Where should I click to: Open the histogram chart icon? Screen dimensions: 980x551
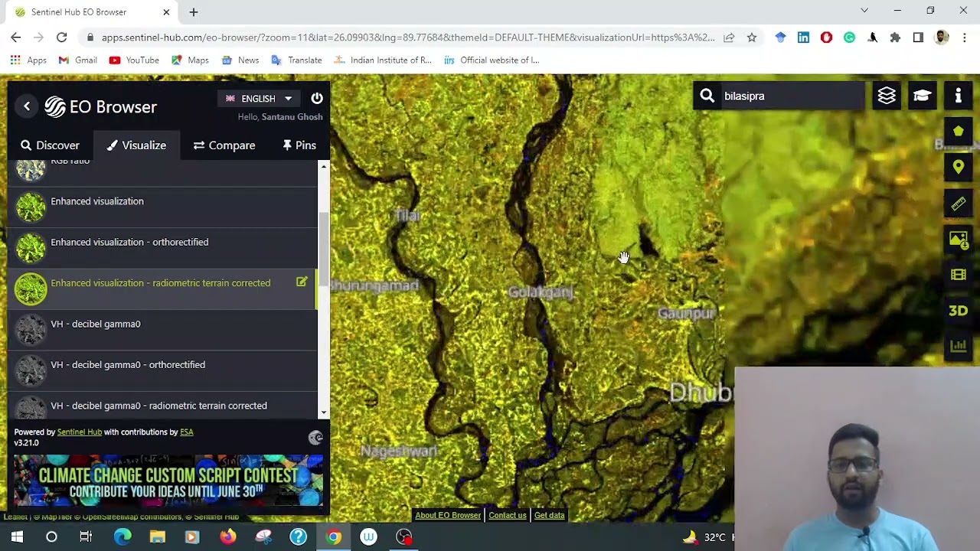point(958,346)
